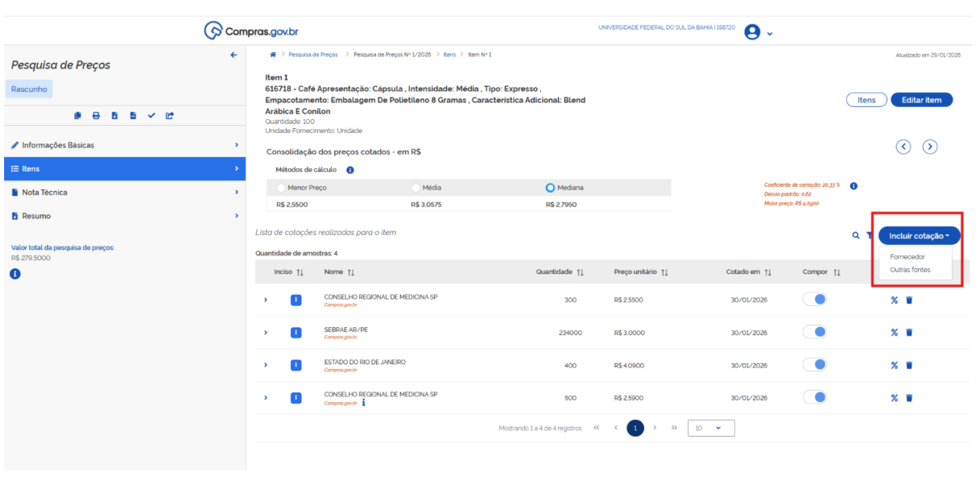Select the Média calculation method
Viewport: 980px width, 493px height.
(x=416, y=188)
